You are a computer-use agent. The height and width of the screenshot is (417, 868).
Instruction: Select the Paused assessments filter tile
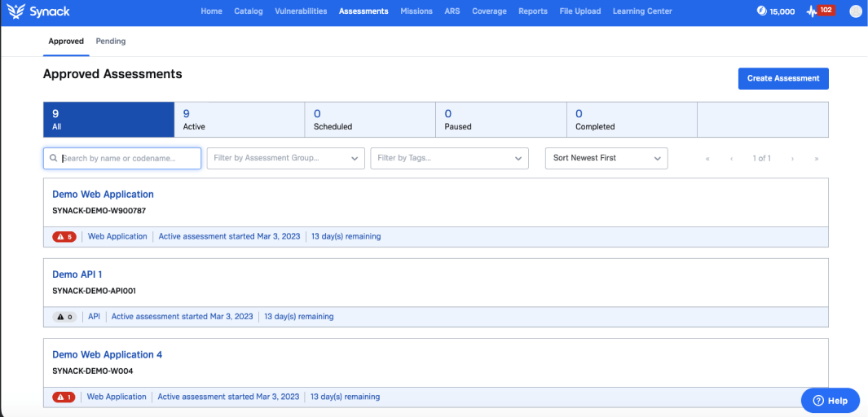(501, 120)
